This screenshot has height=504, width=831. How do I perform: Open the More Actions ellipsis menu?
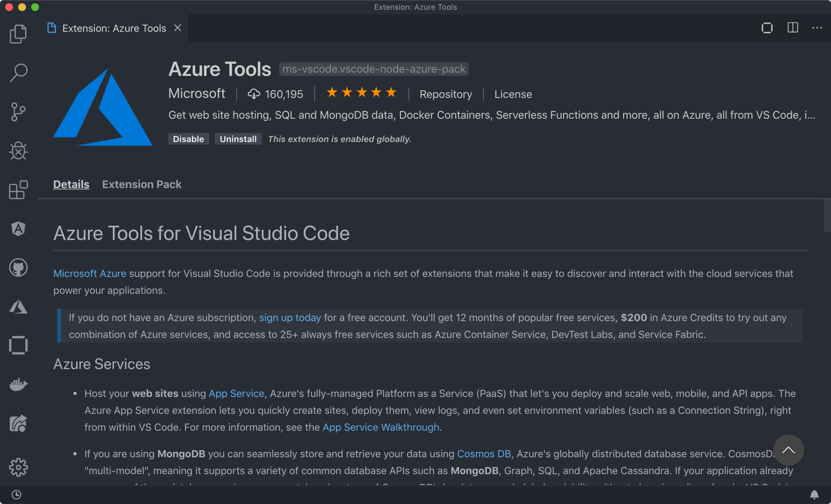(x=817, y=28)
